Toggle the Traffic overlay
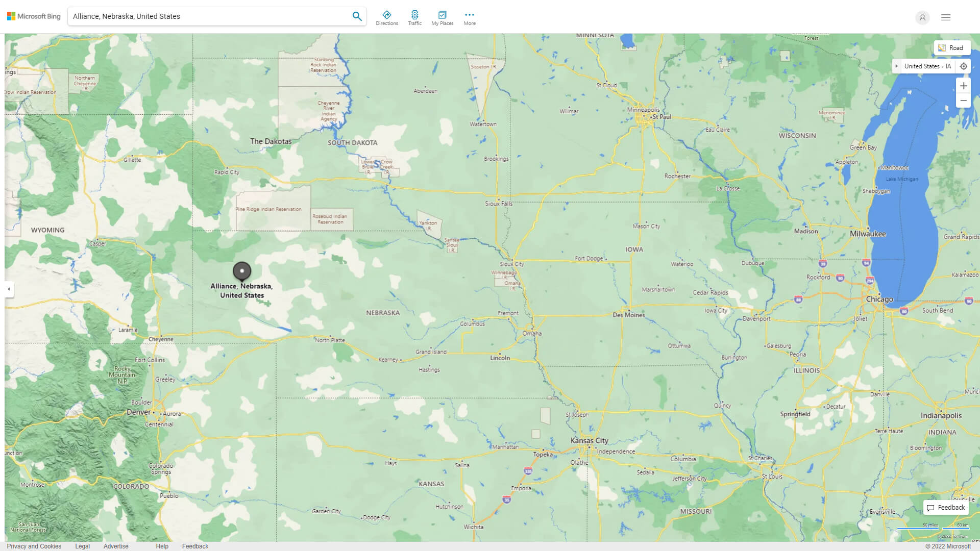The height and width of the screenshot is (551, 980). click(x=415, y=17)
